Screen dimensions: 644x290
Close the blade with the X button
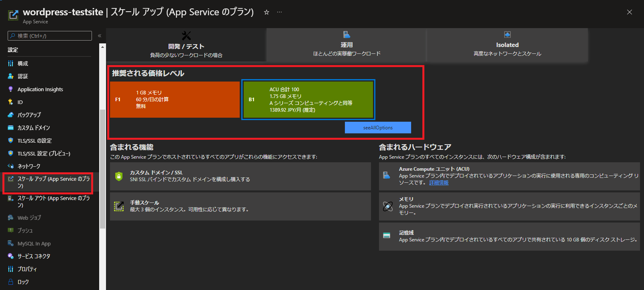tap(630, 12)
